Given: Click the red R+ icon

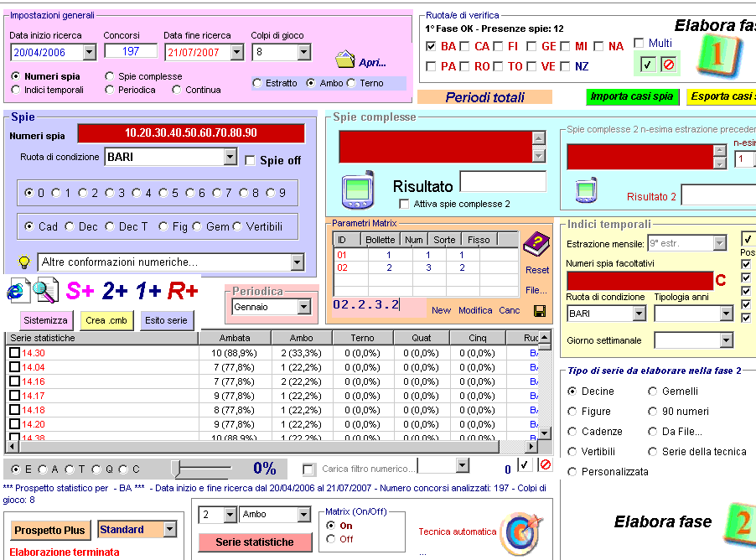Looking at the screenshot, I should (183, 291).
